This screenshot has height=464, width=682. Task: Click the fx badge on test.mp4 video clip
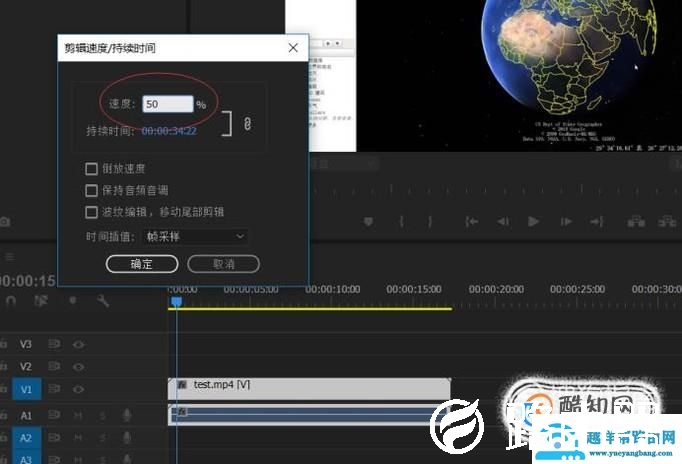[x=182, y=385]
